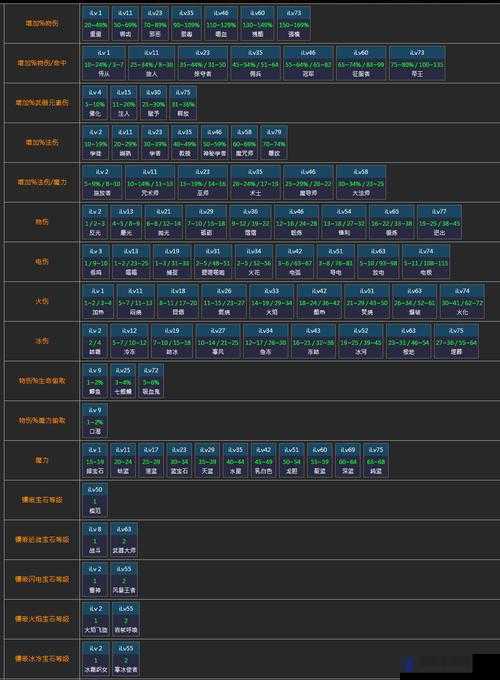Click the blue watermark logo at bottom right
The image size is (500, 680).
pyautogui.click(x=408, y=664)
